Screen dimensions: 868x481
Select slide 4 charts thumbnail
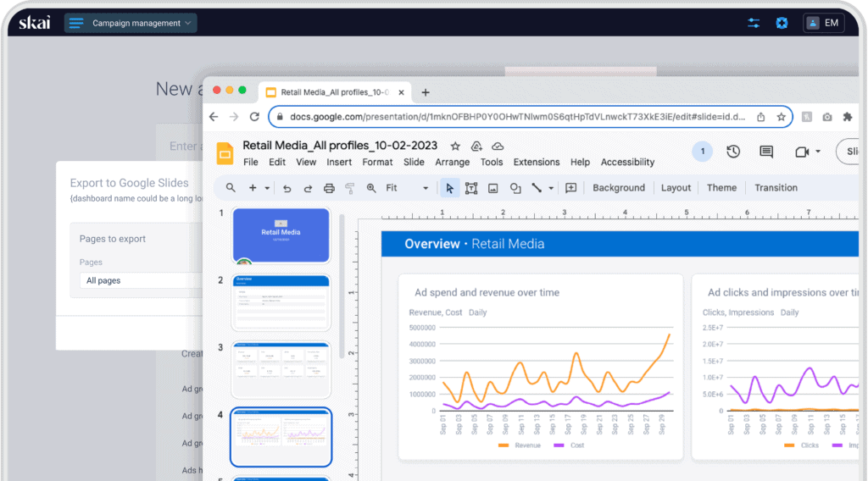click(x=281, y=437)
